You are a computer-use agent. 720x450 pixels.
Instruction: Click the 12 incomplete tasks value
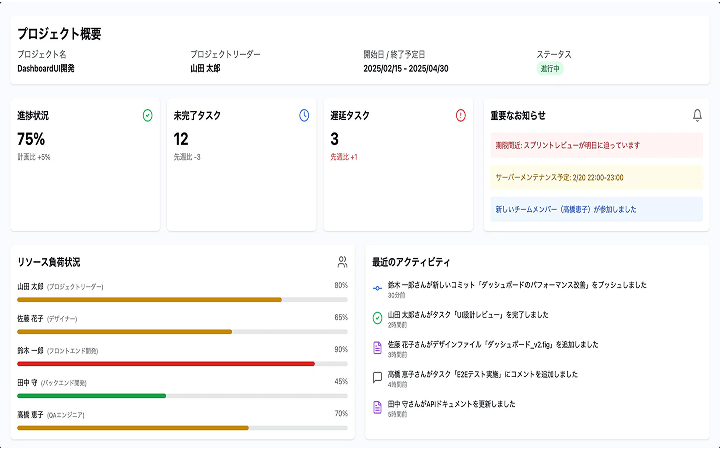(x=181, y=139)
